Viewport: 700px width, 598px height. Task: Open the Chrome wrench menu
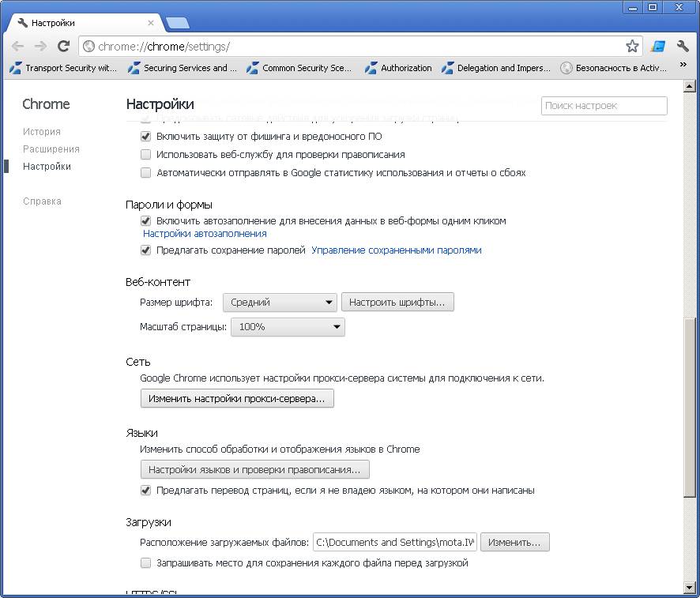pyautogui.click(x=684, y=46)
